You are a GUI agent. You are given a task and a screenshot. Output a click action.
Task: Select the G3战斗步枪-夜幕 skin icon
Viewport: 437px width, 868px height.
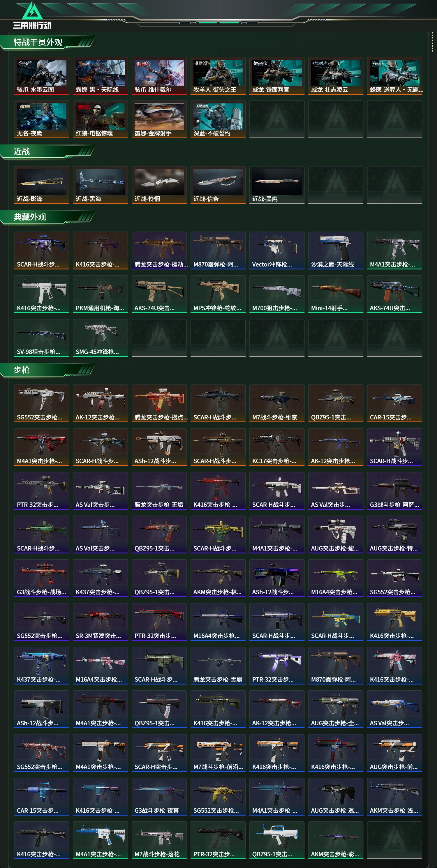(x=159, y=796)
